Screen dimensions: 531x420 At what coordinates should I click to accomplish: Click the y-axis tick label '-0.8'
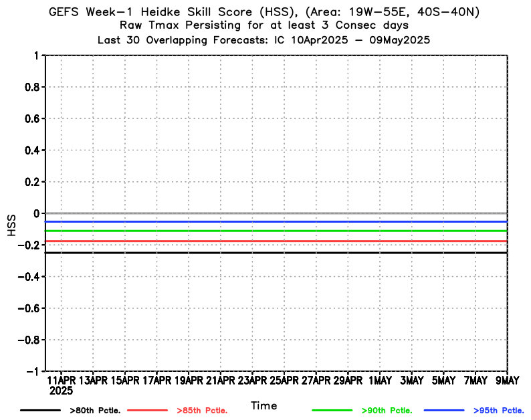click(x=29, y=340)
